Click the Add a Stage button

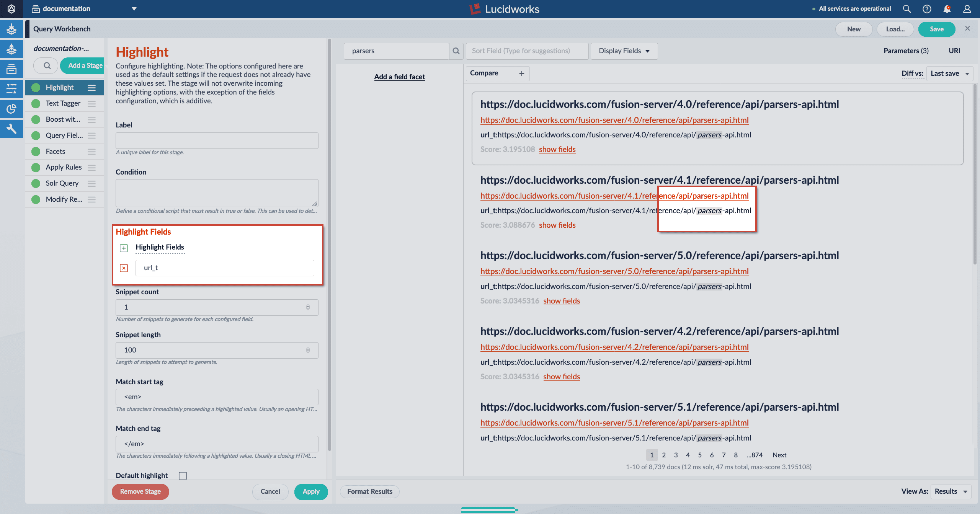[82, 65]
